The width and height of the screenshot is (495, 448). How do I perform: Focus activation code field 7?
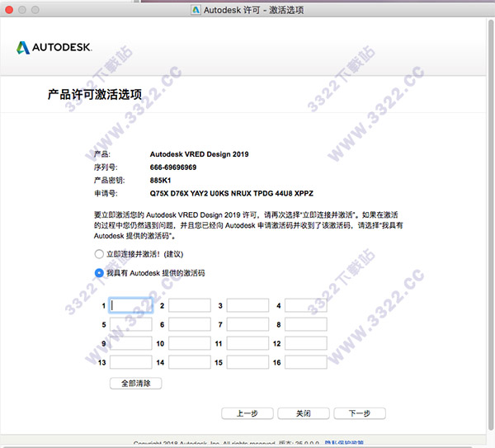click(247, 324)
